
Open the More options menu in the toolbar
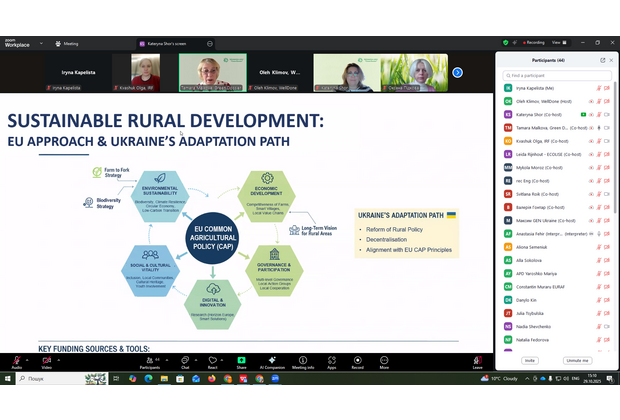[384, 361]
